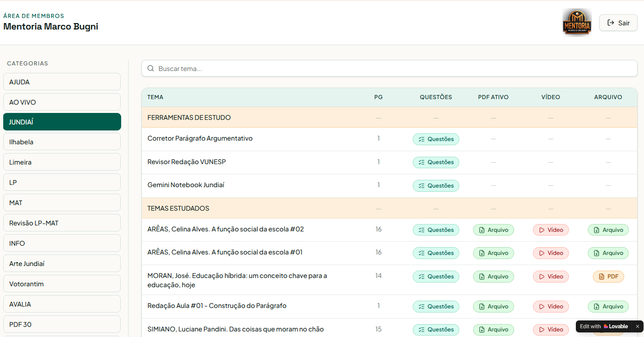Open Questões for SIMIANO Luciane Pandini
Screen dimensions: 644x337
click(436, 330)
